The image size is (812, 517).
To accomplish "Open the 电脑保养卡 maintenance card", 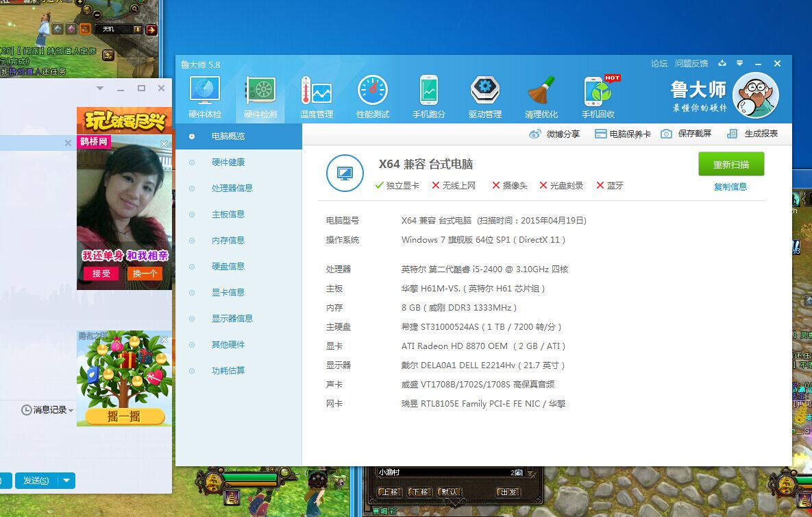I will [x=622, y=134].
